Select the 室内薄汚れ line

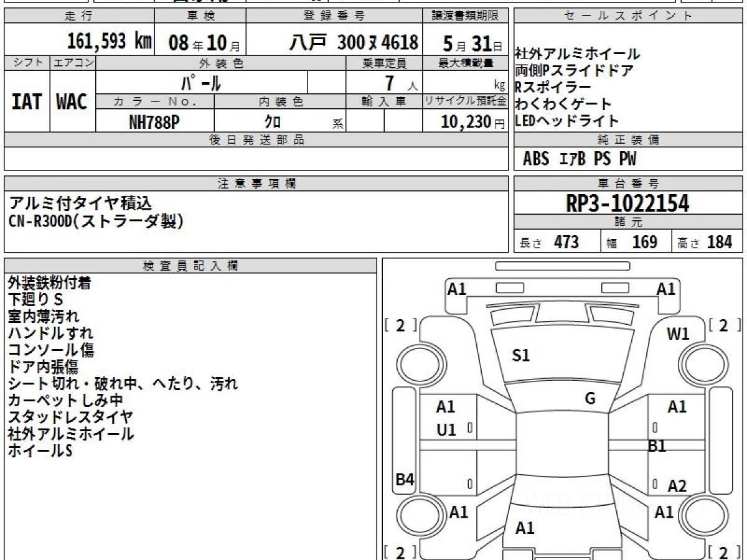(x=44, y=317)
